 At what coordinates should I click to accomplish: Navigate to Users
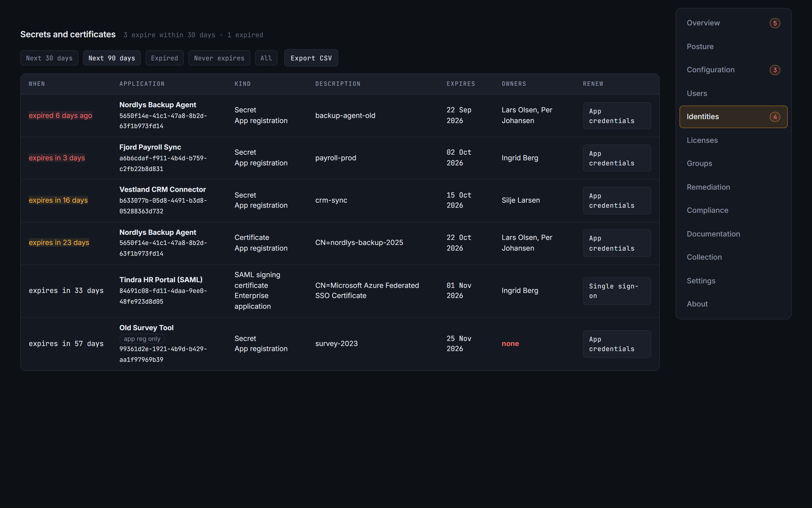click(x=734, y=93)
